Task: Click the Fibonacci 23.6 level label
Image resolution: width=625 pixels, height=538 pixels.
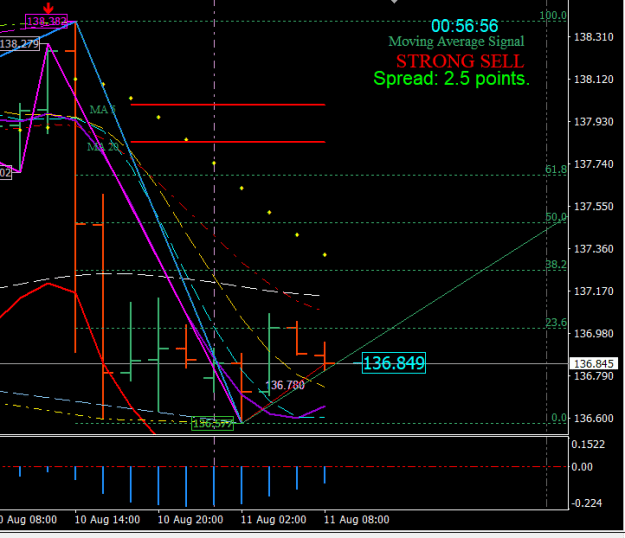Action: pos(556,322)
